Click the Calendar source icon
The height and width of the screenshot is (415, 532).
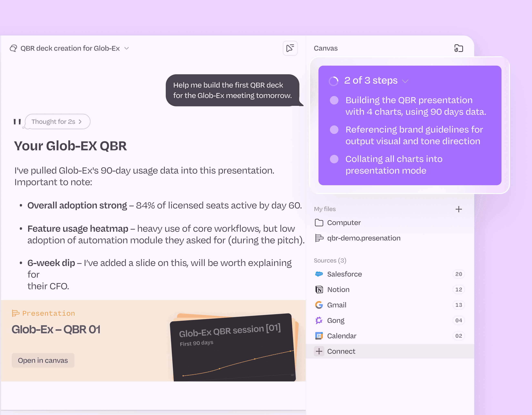(x=319, y=336)
